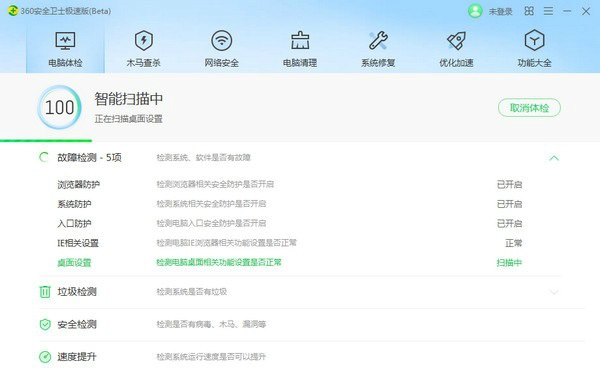
Task: Click the 未登录 login link
Action: point(500,12)
